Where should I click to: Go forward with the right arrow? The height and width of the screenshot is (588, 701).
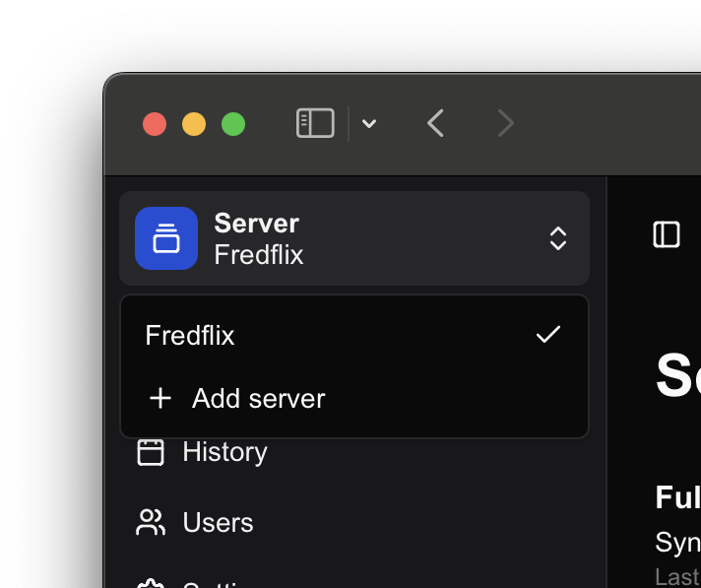[506, 123]
